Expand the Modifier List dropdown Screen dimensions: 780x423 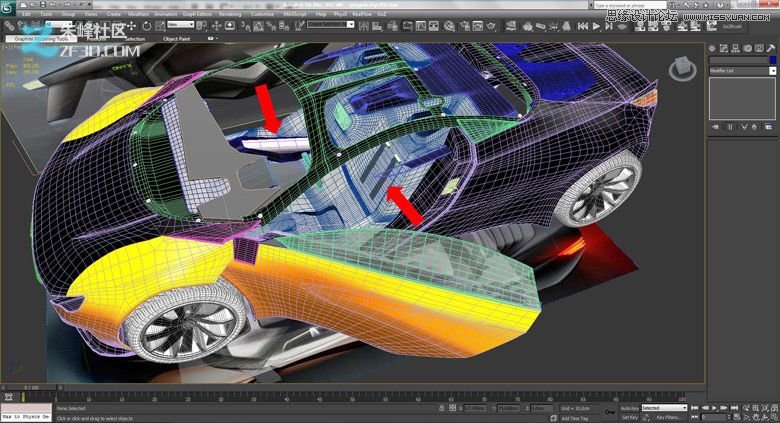click(x=772, y=71)
